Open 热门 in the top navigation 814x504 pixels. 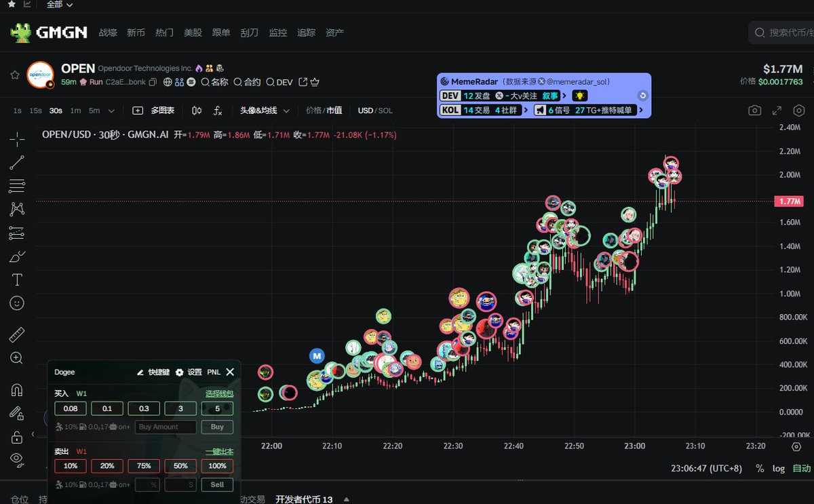point(164,32)
